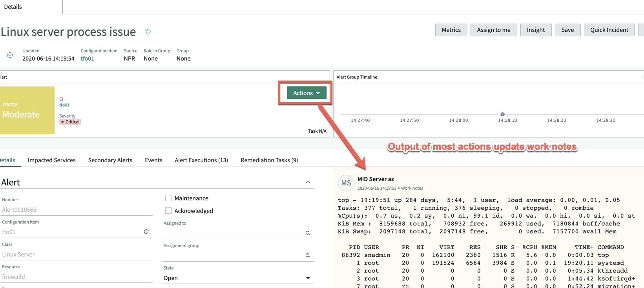The width and height of the screenshot is (644, 288).
Task: Open the Remediation Tasks (9) tab
Action: 269,160
